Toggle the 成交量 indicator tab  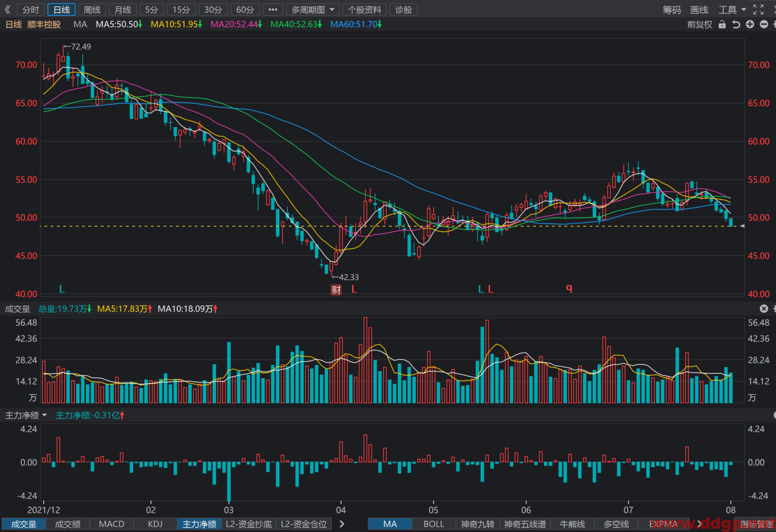click(24, 524)
